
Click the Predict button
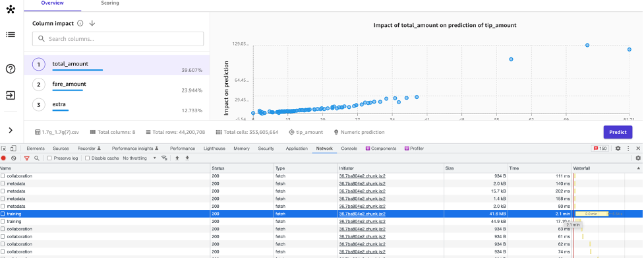click(618, 132)
